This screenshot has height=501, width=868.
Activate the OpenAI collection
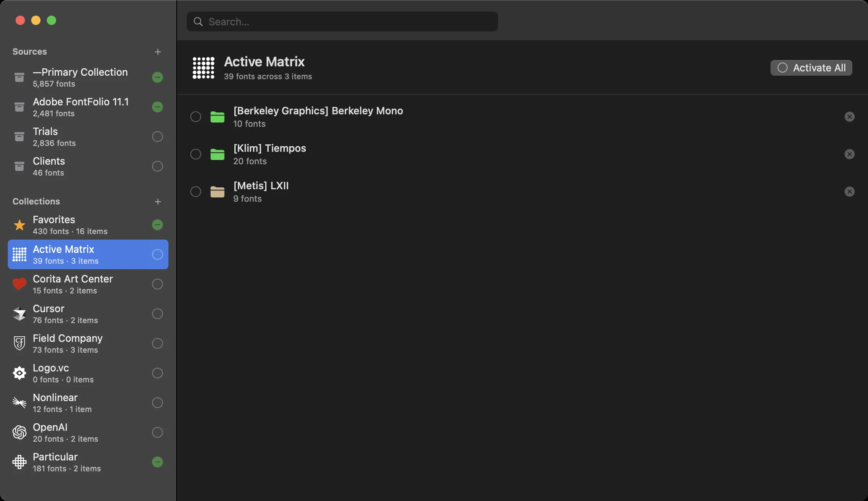point(158,432)
